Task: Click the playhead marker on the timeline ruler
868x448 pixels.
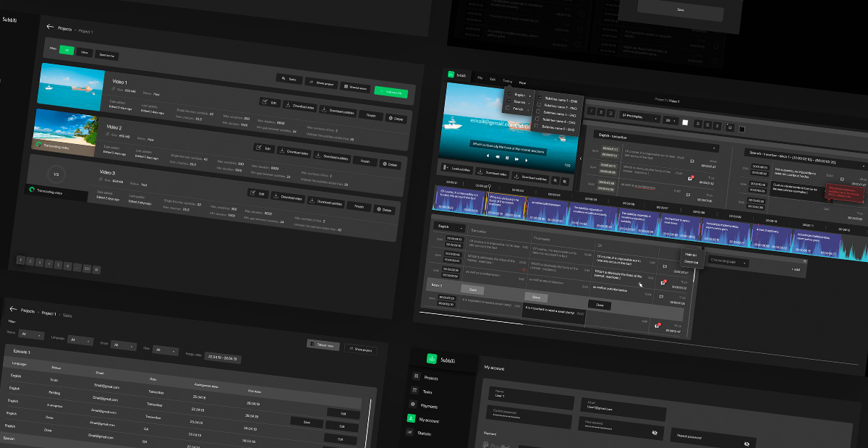Action: tap(490, 186)
